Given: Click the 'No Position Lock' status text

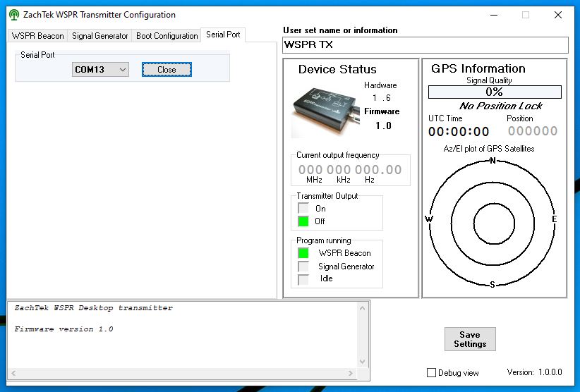Looking at the screenshot, I should click(x=500, y=106).
